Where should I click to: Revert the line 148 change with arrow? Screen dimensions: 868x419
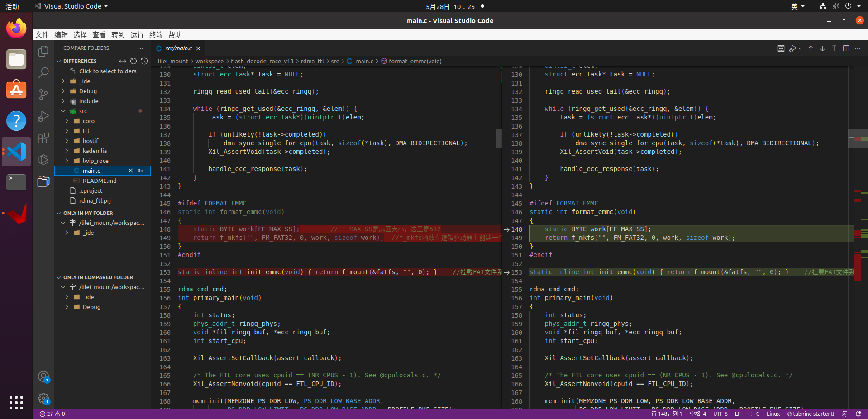coord(507,229)
